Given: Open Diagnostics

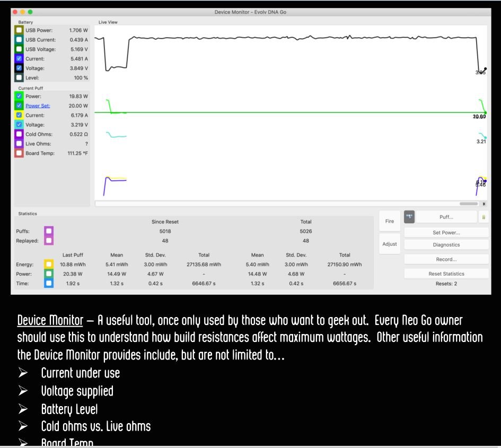Looking at the screenshot, I should click(x=446, y=245).
